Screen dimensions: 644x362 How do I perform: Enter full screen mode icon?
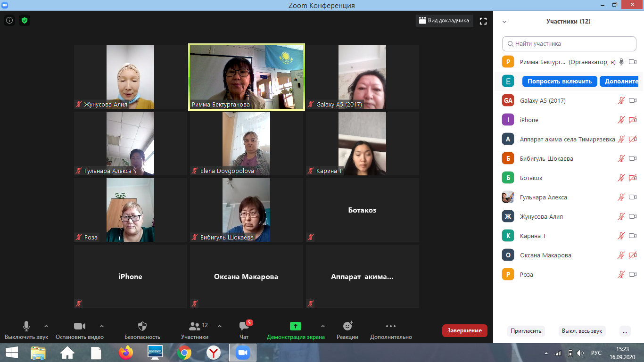[483, 21]
